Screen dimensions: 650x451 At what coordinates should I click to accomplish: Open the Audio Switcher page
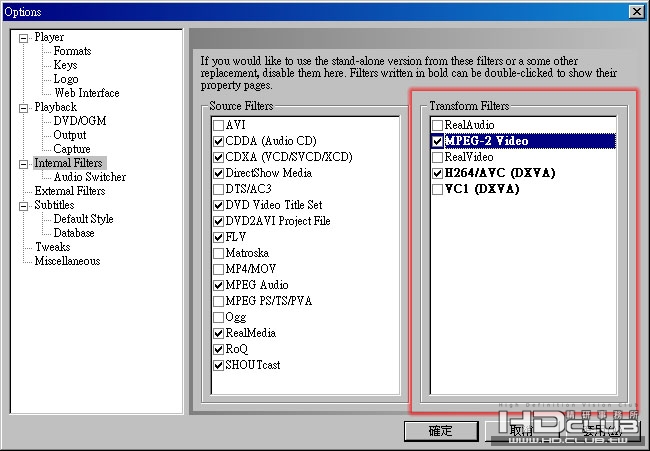90,177
